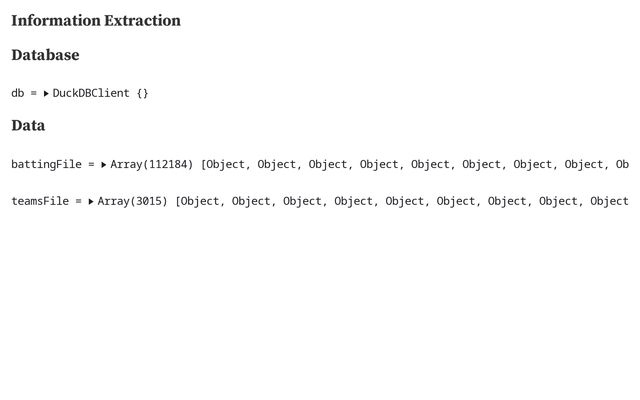Select the battingFile variable name
Image resolution: width=640 pixels, height=400 pixels.
coord(46,164)
